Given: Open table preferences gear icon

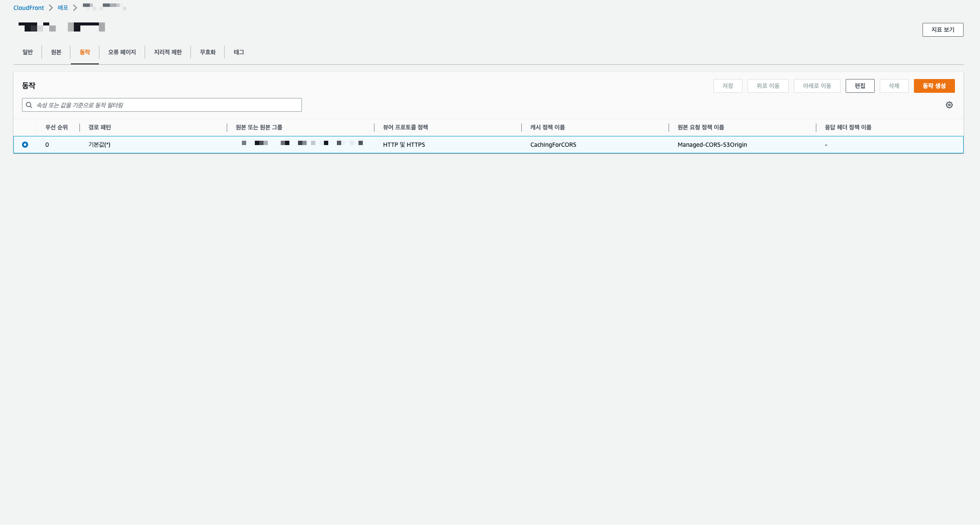Looking at the screenshot, I should pyautogui.click(x=949, y=105).
